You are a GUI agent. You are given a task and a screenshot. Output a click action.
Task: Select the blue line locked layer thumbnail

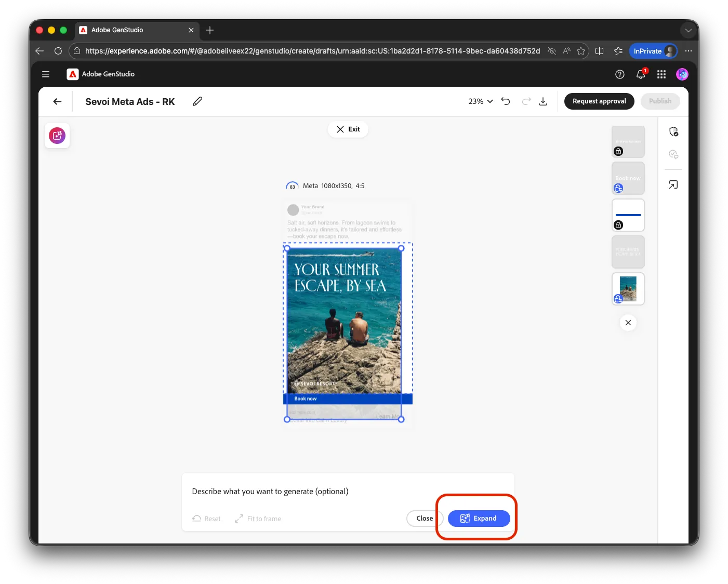628,215
